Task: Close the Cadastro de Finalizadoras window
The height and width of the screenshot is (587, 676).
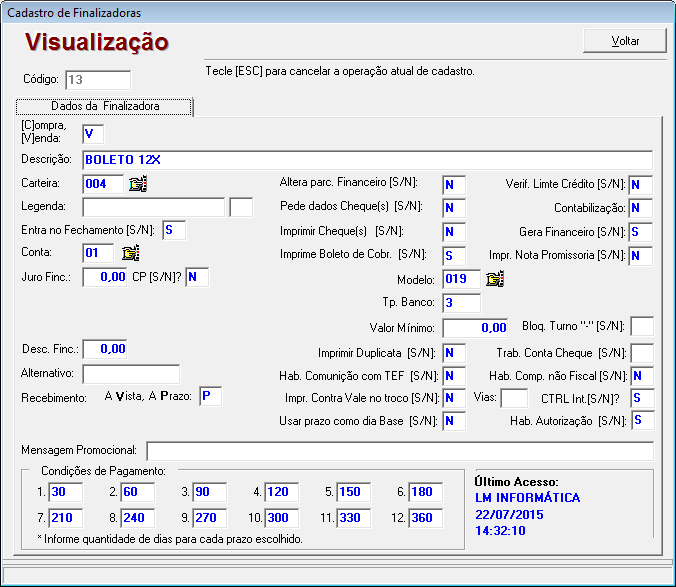Action: pos(656,12)
